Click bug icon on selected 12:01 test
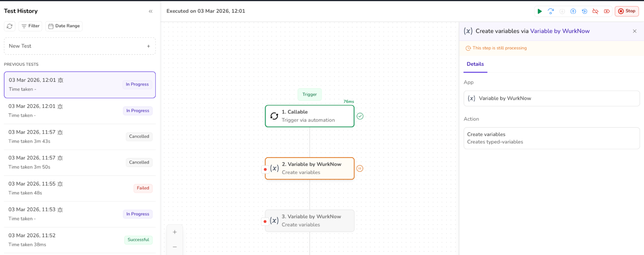Image resolution: width=644 pixels, height=255 pixels. (61, 80)
